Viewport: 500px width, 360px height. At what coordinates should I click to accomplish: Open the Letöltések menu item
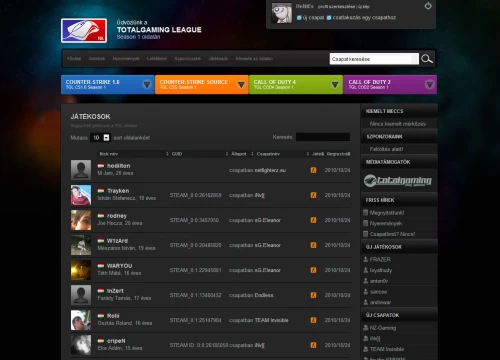(x=157, y=59)
